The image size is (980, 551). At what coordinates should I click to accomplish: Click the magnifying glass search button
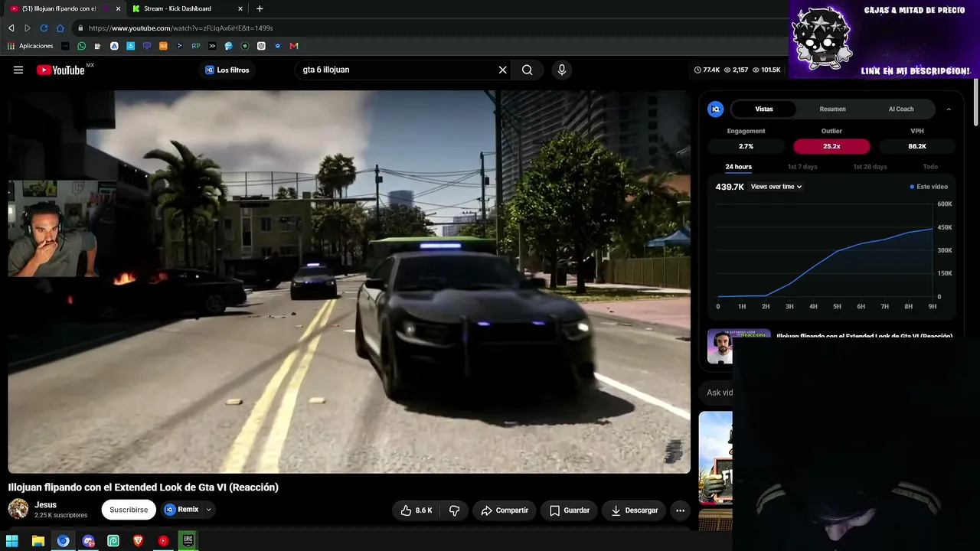[x=527, y=70]
